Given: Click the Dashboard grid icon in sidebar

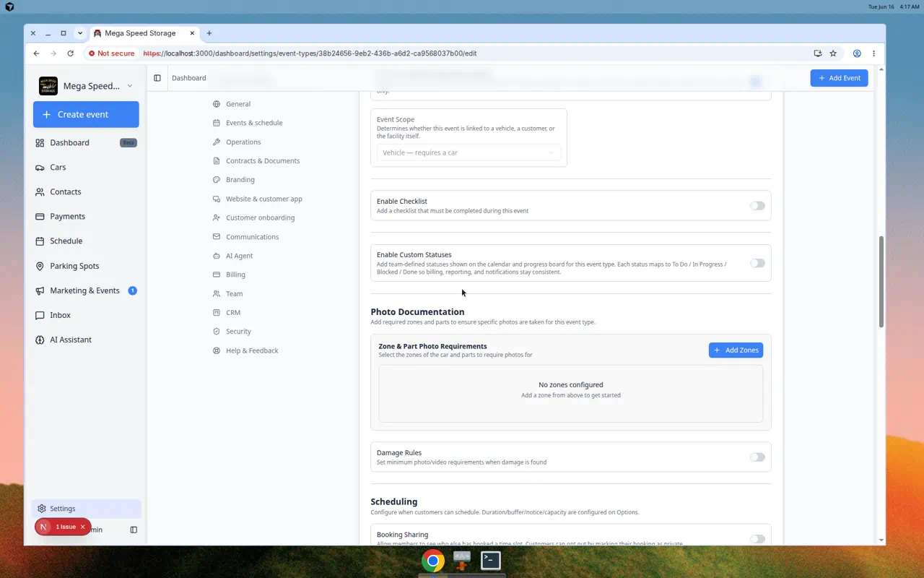Looking at the screenshot, I should (x=40, y=143).
